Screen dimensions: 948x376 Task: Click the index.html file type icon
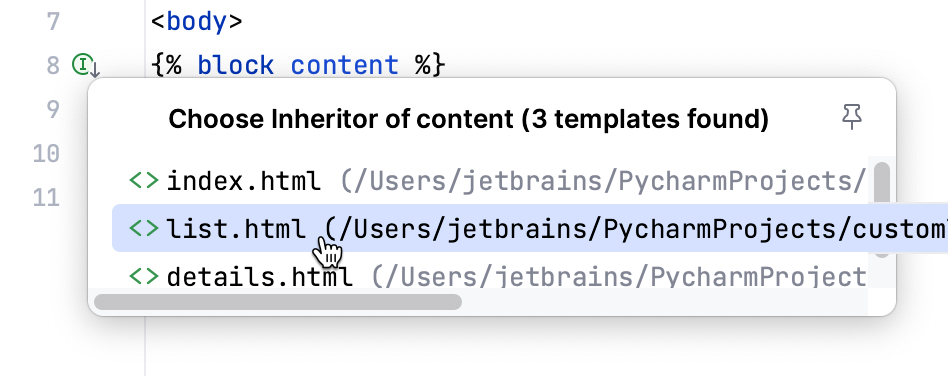point(144,180)
